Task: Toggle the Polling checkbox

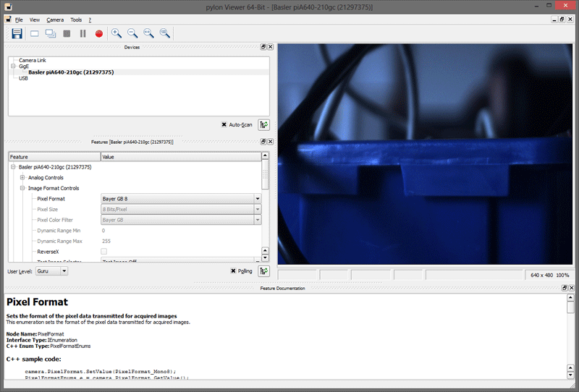Action: [233, 271]
